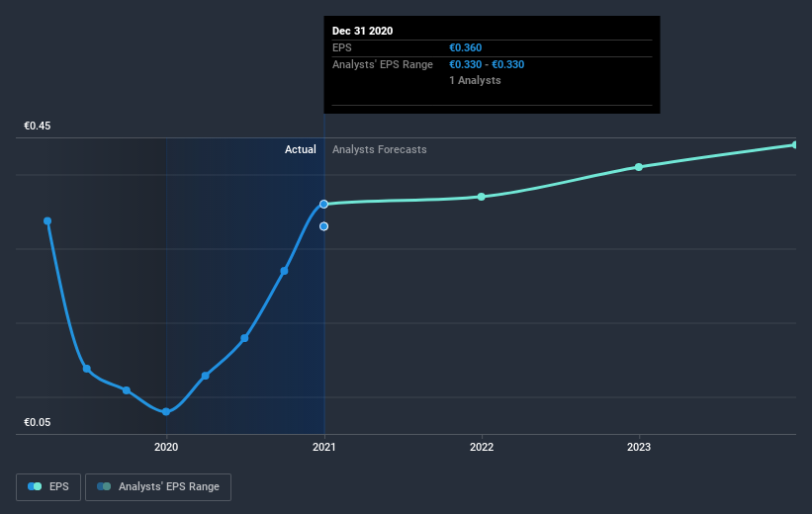The image size is (812, 514).
Task: Click the blue-teal EPS legend swatch
Action: (x=35, y=486)
